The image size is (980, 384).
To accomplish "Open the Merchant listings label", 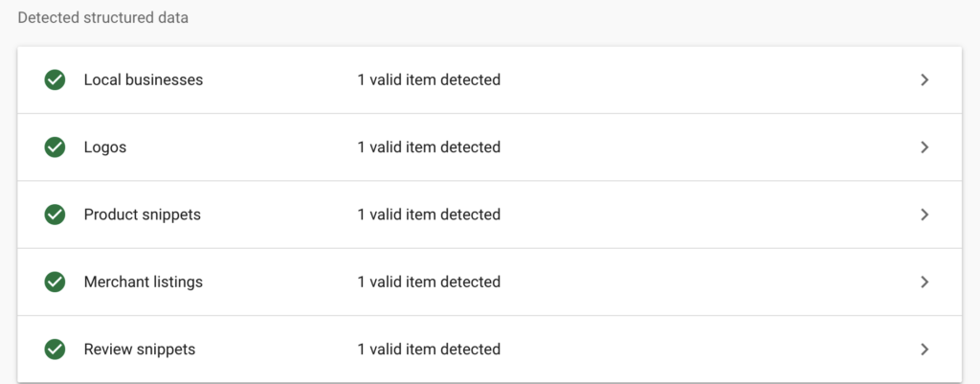I will point(144,282).
